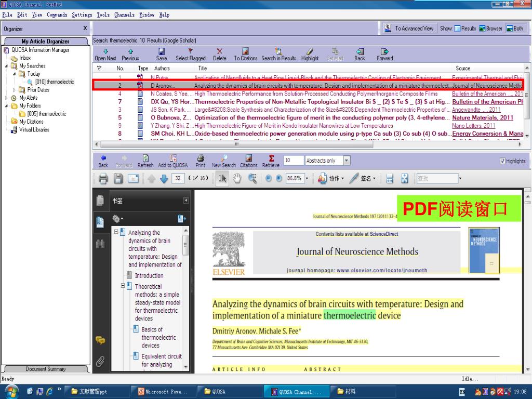Viewport: 532px width, 399px height.
Task: Zoom out the PDF with minus icon
Action: pos(269,179)
